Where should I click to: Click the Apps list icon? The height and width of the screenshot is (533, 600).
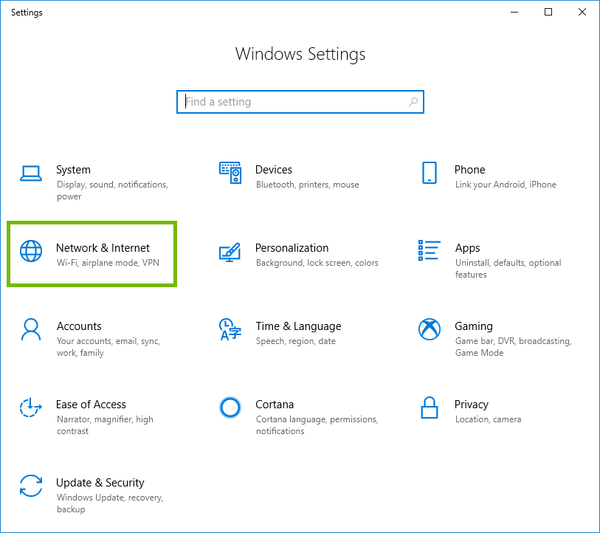[429, 251]
